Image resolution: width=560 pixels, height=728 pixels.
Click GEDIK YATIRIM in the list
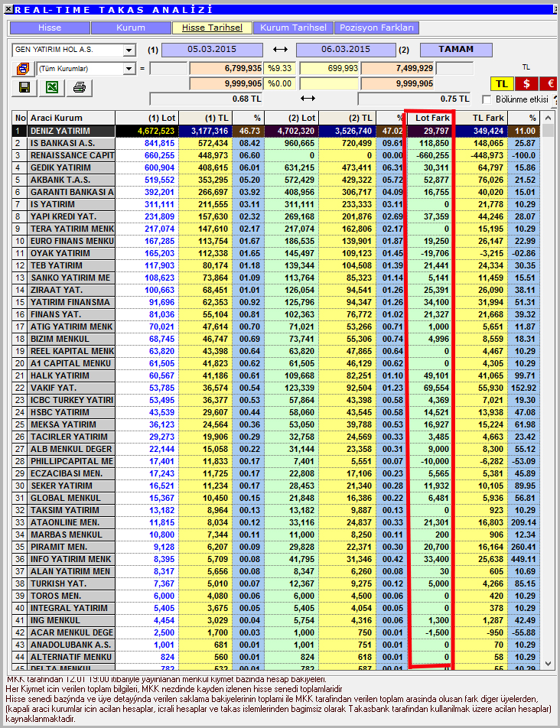pyautogui.click(x=60, y=167)
